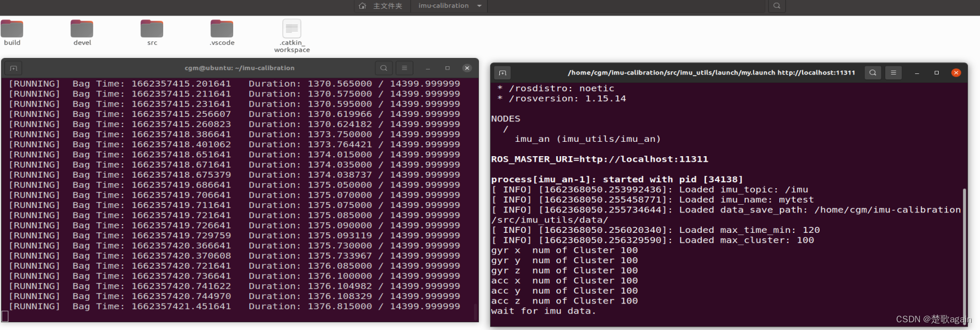This screenshot has height=330, width=980.
Task: Open new tab in the cgm@ubuntu terminal
Action: click(14, 68)
